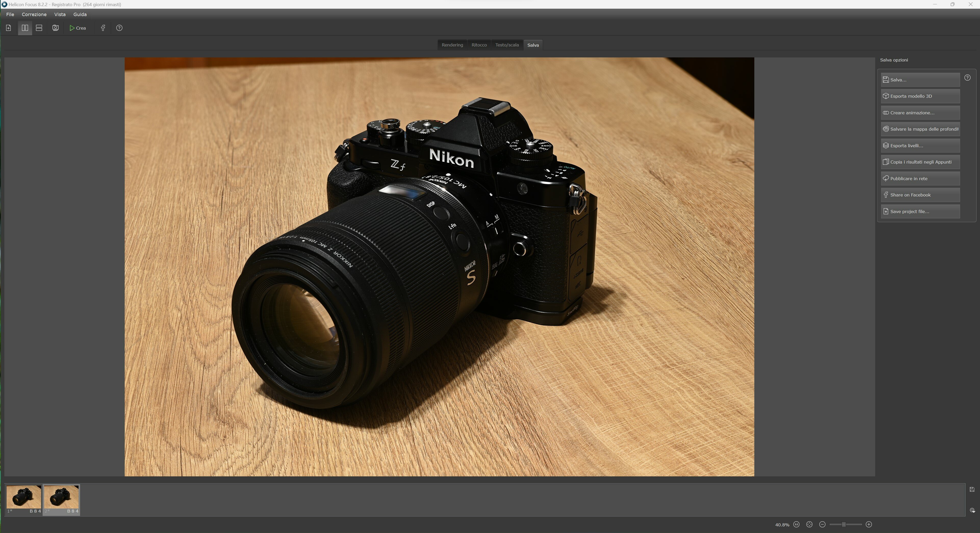Click Salvare la mappa delle profondità
This screenshot has width=980, height=533.
click(920, 129)
